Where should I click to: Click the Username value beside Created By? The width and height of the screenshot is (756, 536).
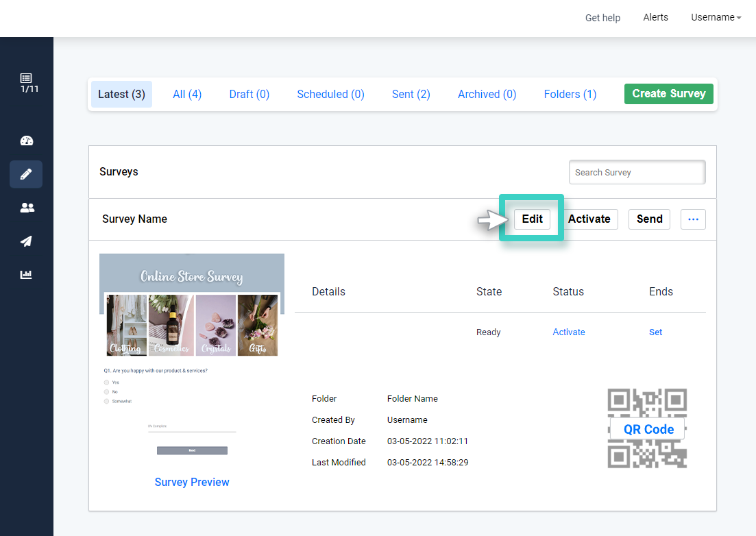(x=407, y=420)
